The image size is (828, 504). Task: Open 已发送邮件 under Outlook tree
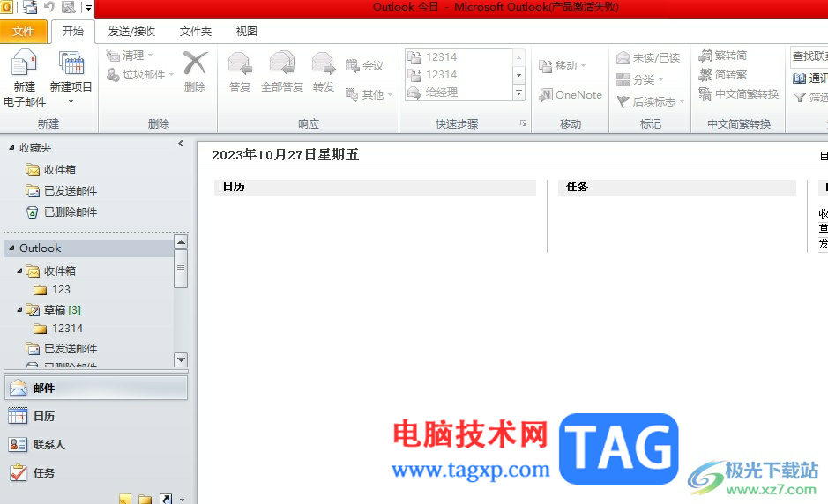point(61,348)
